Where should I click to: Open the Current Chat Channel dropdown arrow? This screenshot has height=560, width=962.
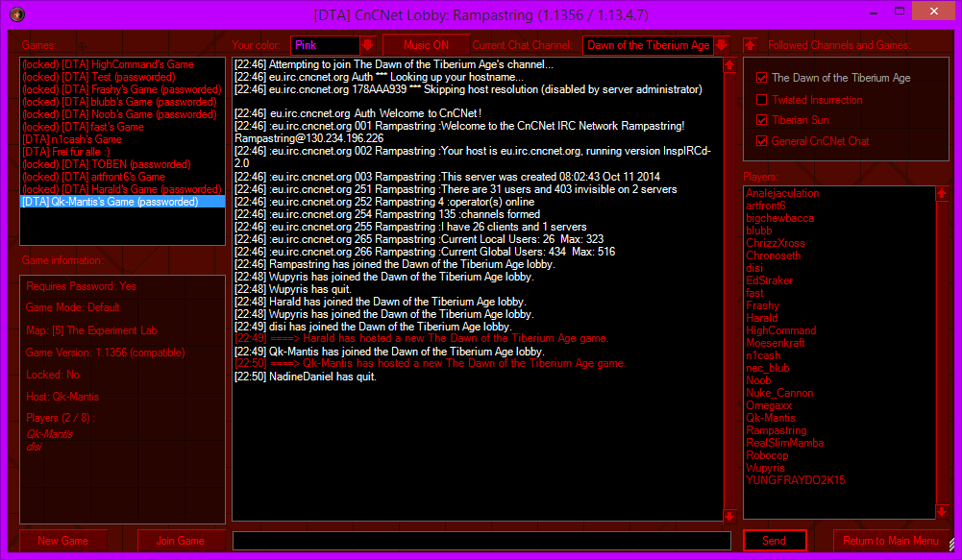pyautogui.click(x=722, y=45)
